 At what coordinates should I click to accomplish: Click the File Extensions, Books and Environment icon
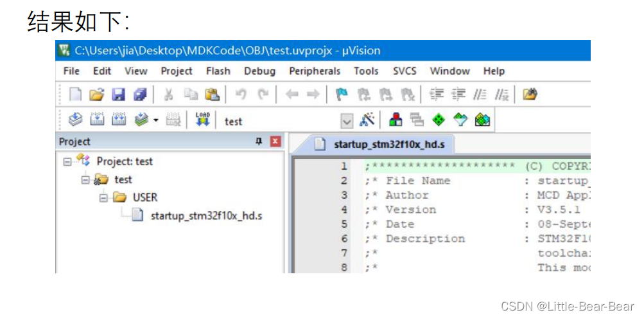(396, 120)
